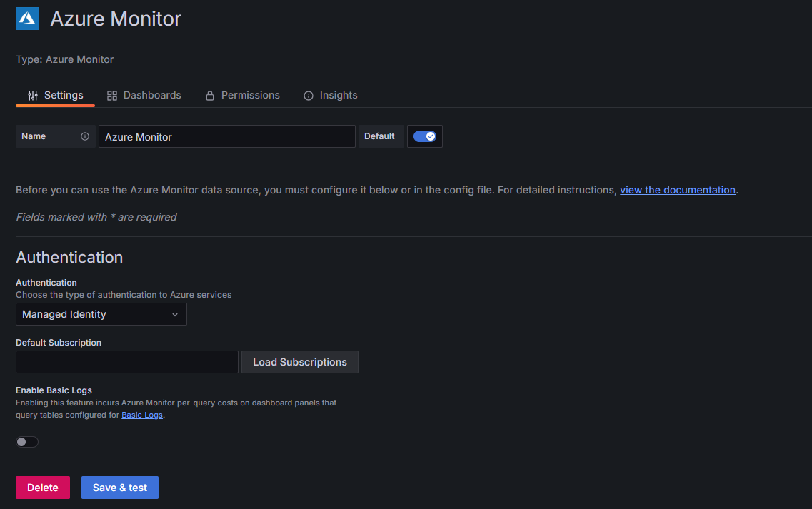Click the grid icon on the Dashboards tab

tap(112, 95)
